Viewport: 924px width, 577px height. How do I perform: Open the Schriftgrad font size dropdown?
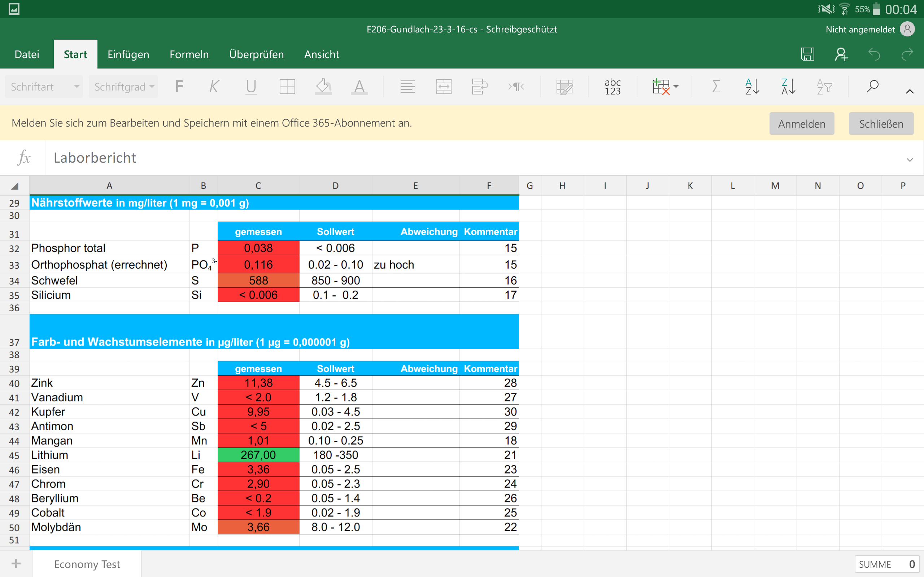tap(124, 87)
